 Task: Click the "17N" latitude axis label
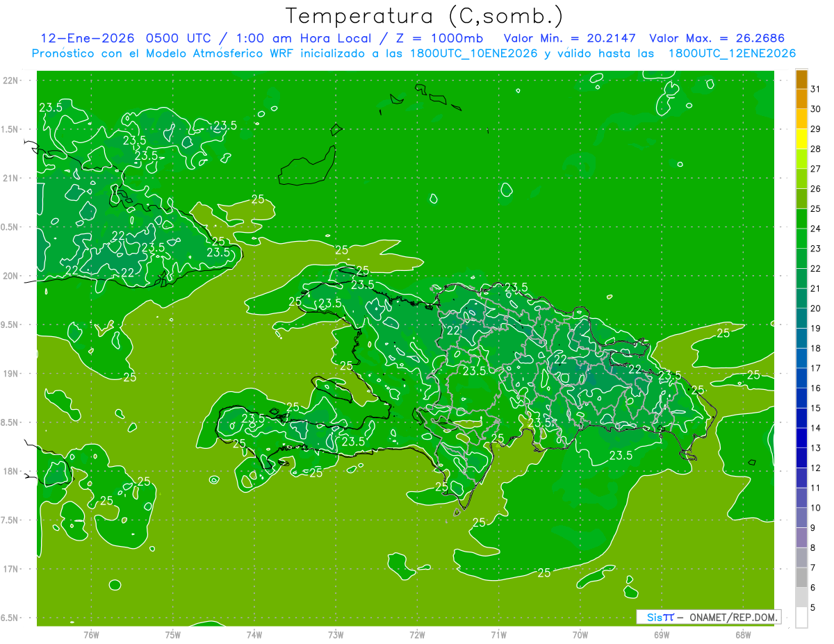11,569
